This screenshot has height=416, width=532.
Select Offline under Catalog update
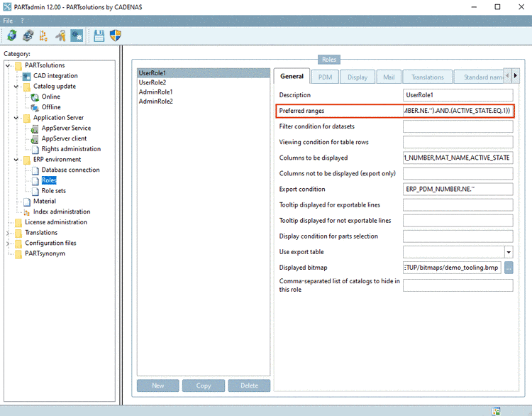click(x=51, y=107)
